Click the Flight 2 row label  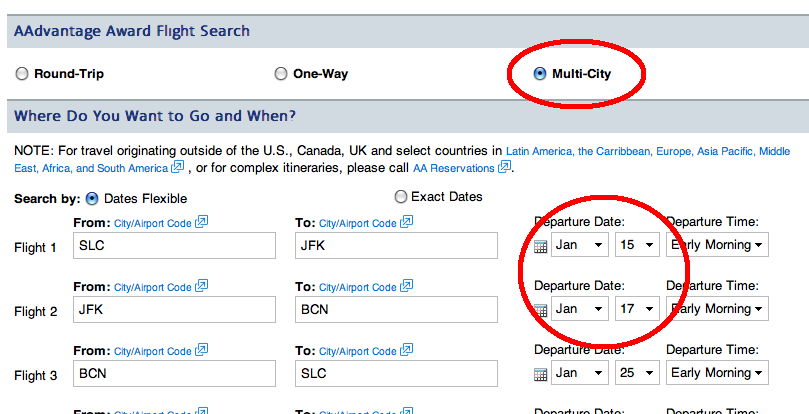coord(36,312)
